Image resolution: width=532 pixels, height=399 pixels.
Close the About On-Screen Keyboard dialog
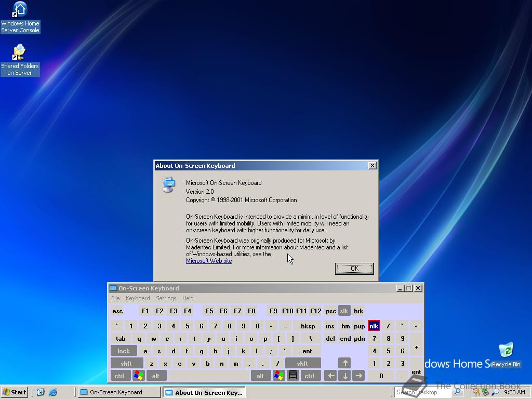tap(372, 165)
